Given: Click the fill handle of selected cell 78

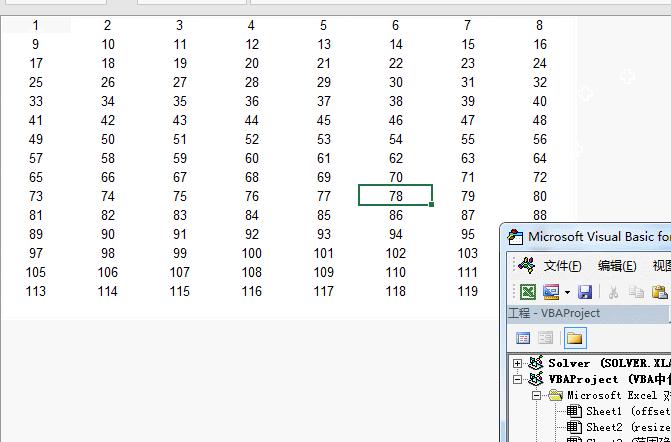Looking at the screenshot, I should coord(431,205).
